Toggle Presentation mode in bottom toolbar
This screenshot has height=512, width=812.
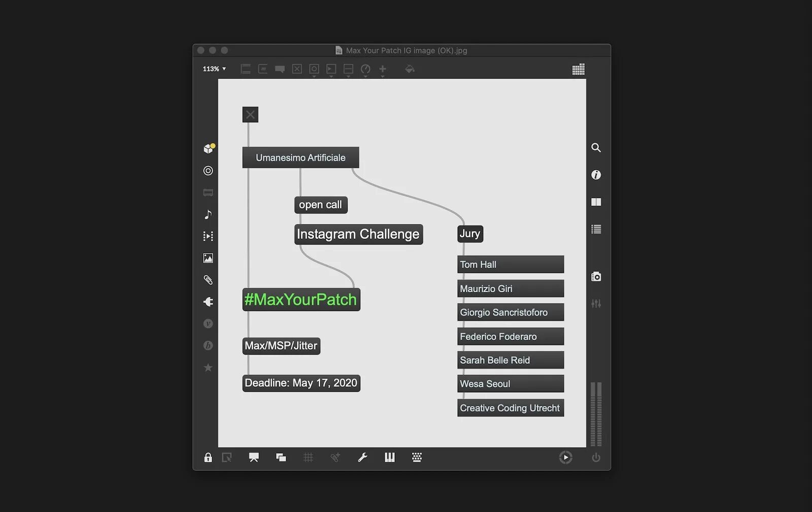coord(254,458)
